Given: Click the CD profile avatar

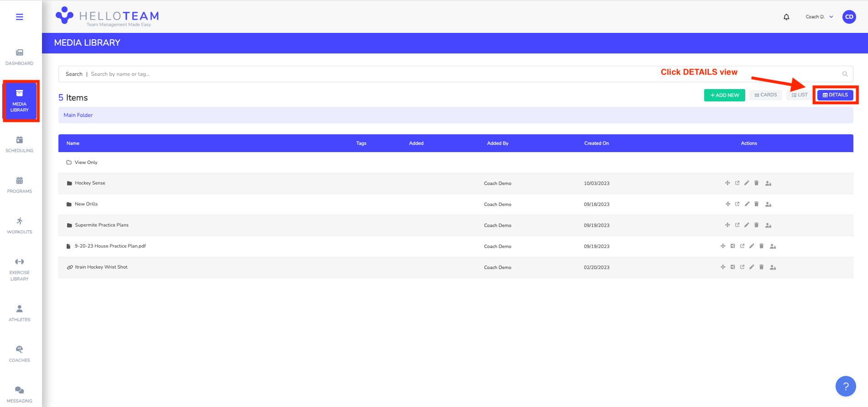Looking at the screenshot, I should tap(849, 17).
